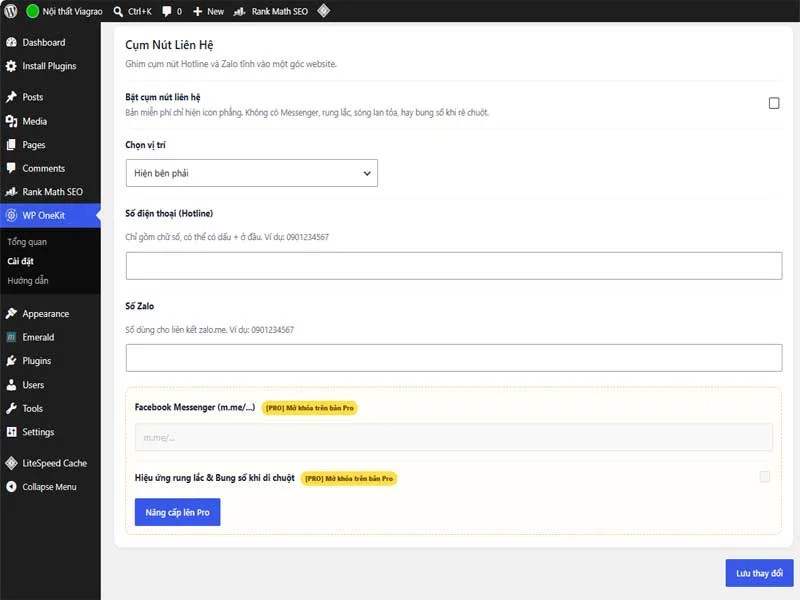Click the Tools wrench icon
800x600 pixels.
(x=11, y=408)
